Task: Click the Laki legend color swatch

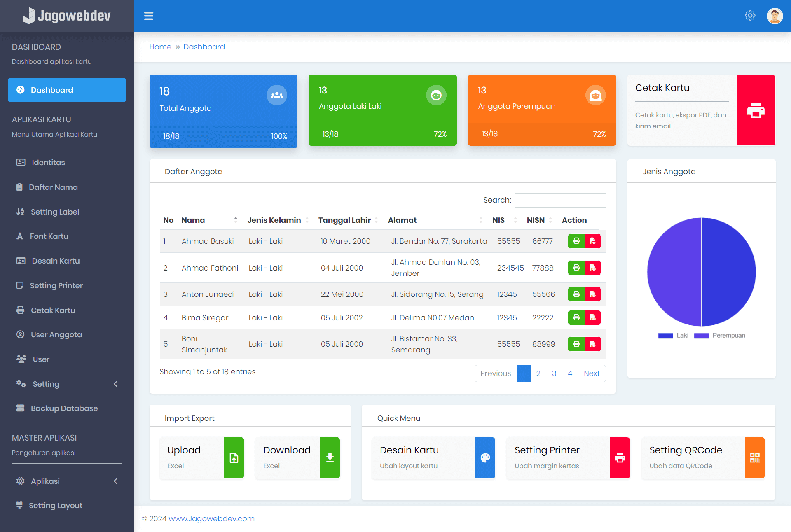Action: pyautogui.click(x=665, y=335)
